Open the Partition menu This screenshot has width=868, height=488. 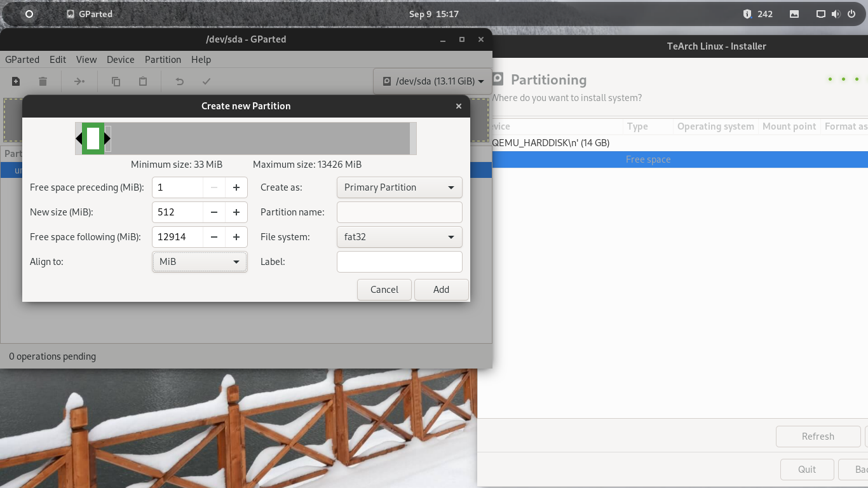[163, 59]
